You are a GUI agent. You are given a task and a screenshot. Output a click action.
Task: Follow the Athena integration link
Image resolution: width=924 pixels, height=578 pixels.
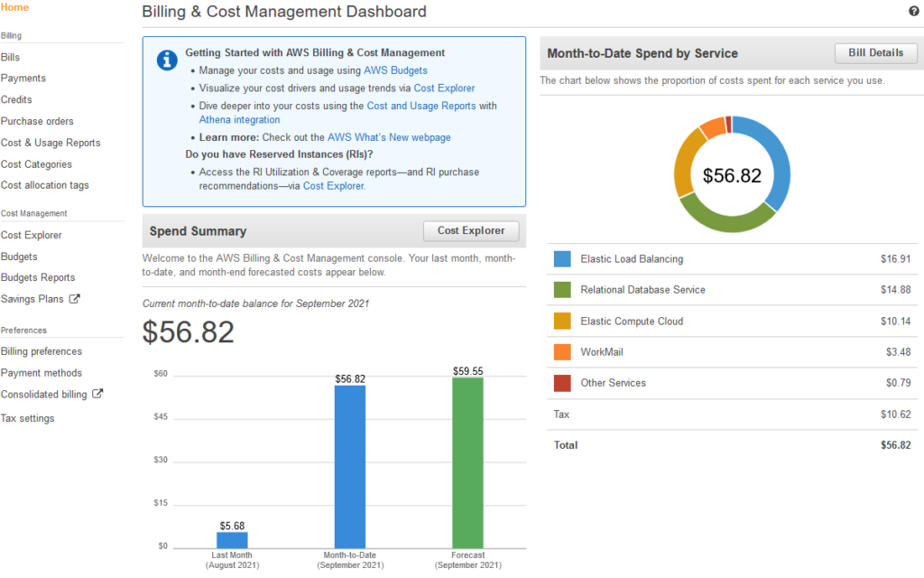[x=239, y=120]
